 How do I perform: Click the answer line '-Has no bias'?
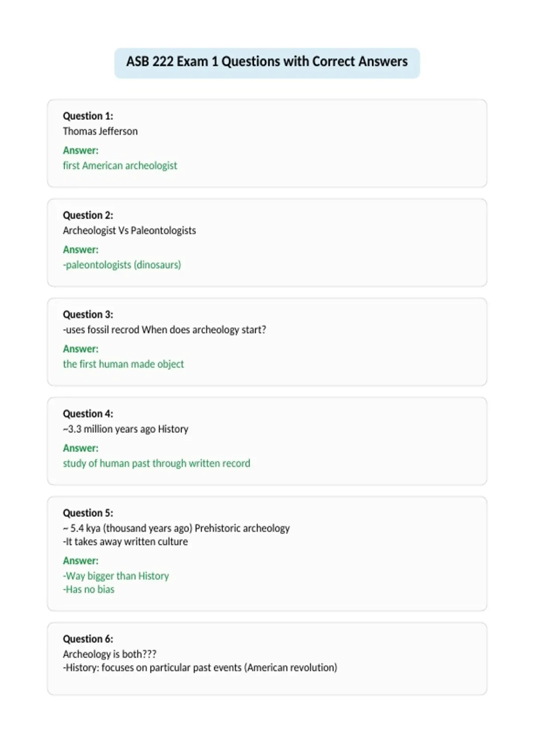point(89,589)
